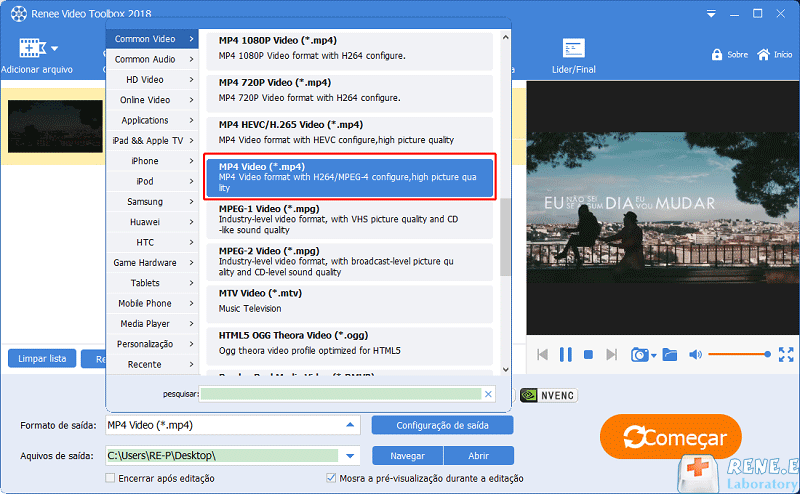Open Configuração de saída

click(x=442, y=425)
